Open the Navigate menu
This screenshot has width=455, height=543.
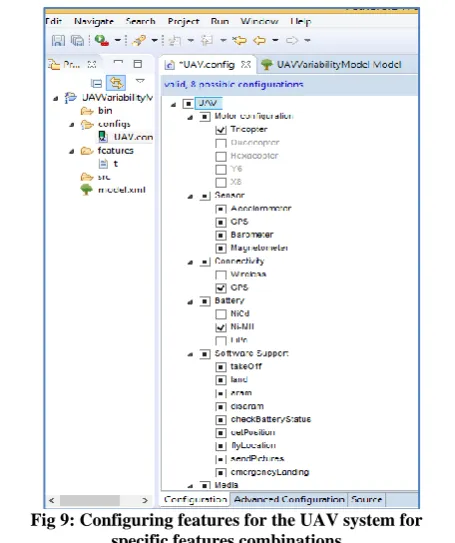click(94, 21)
